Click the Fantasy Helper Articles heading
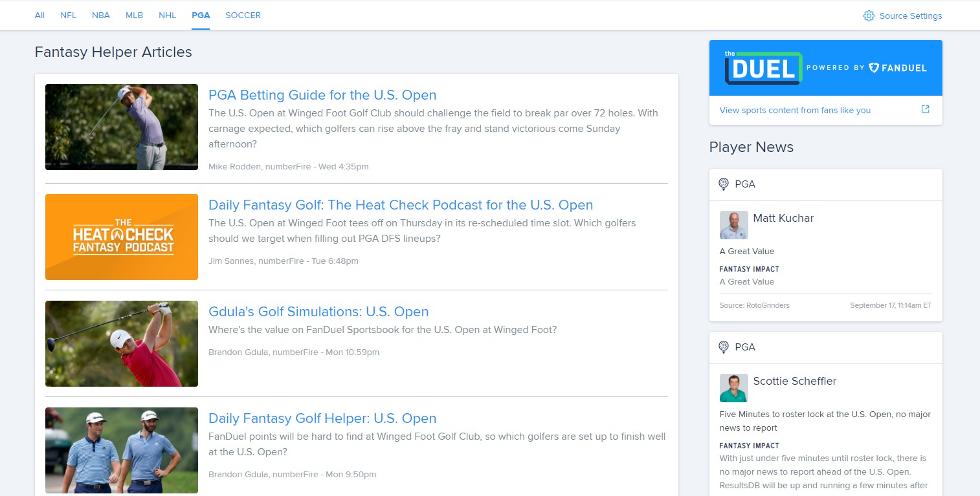This screenshot has height=496, width=980. pos(113,52)
